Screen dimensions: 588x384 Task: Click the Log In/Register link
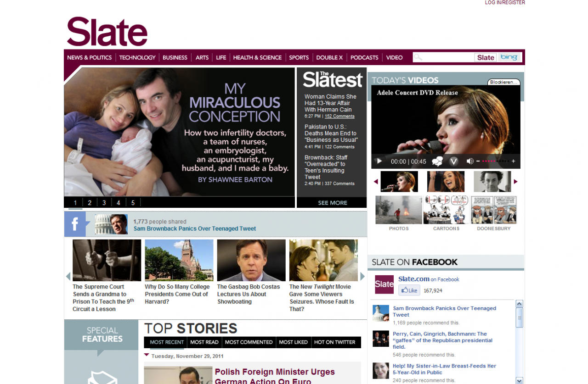pyautogui.click(x=505, y=3)
